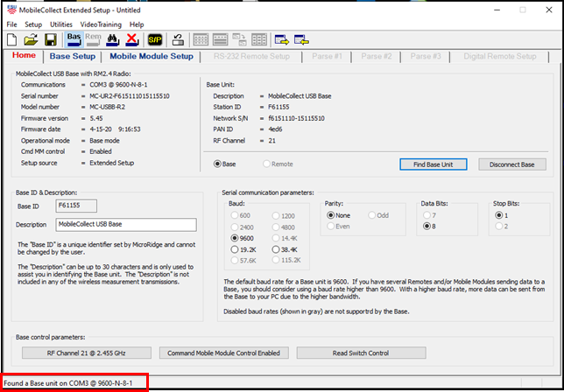Screen dimensions: 564x392
Task: Click the Read Switch Control button
Action: [x=361, y=353]
